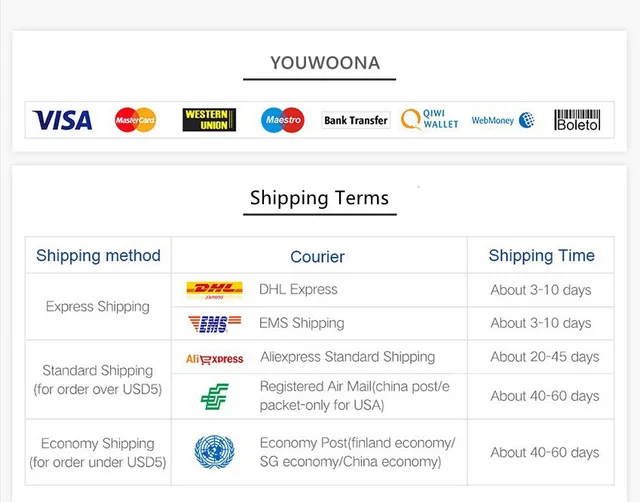
Task: Select the Shipping method column header
Action: [98, 256]
